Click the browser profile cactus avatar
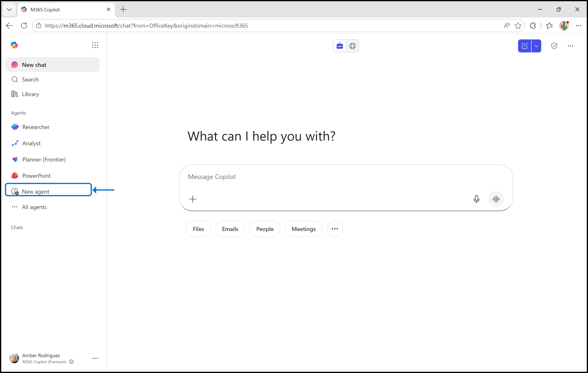Viewport: 588px width, 373px height. tap(564, 26)
